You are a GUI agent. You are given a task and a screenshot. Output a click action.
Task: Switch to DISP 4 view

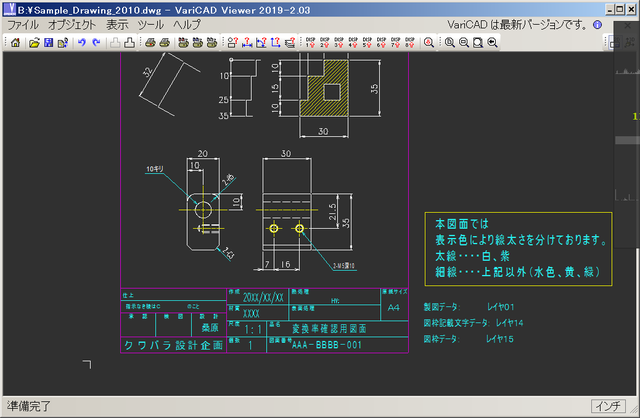pos(353,42)
